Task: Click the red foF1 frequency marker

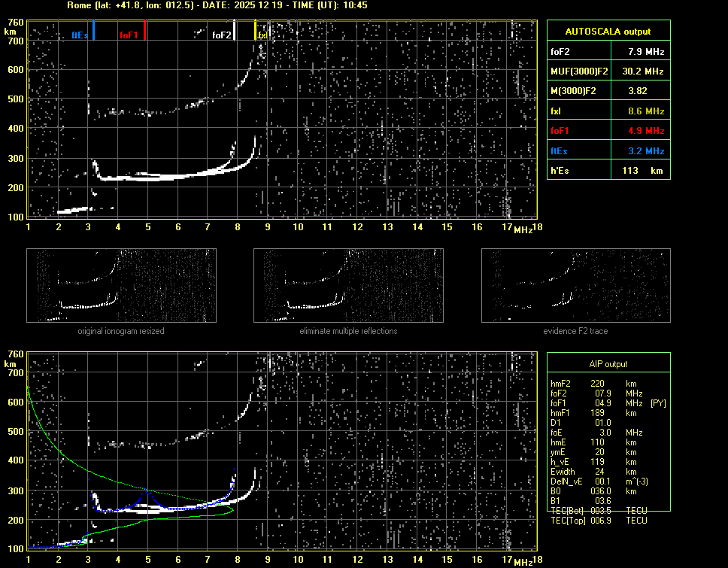Action: (x=144, y=31)
